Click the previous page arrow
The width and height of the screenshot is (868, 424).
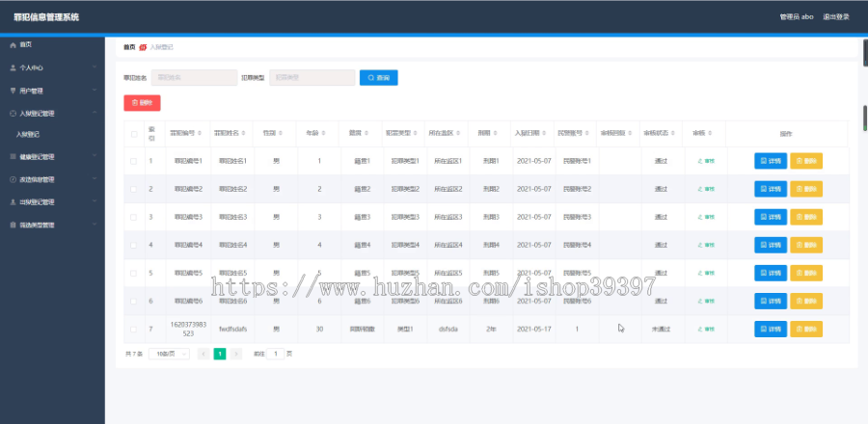coord(203,354)
